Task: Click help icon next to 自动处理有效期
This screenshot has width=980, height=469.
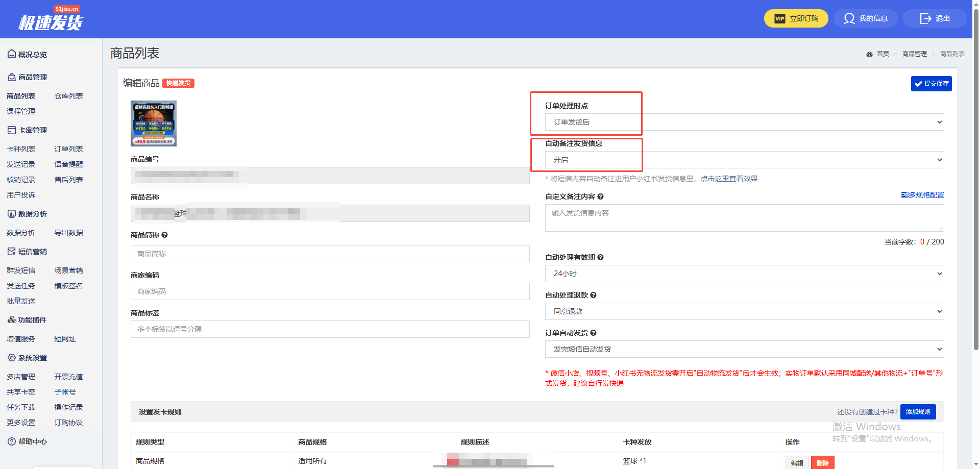Action: pos(600,257)
